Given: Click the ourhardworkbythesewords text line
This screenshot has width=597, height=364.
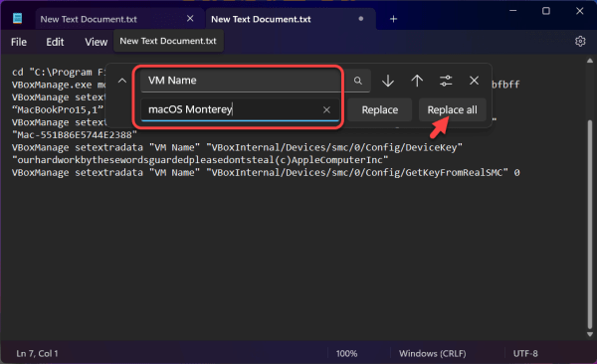Looking at the screenshot, I should (200, 160).
